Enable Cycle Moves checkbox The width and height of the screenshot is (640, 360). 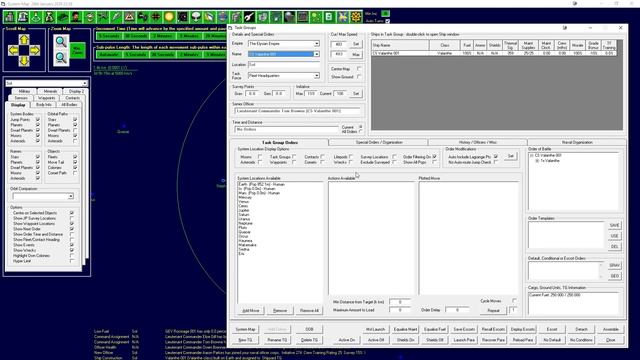(514, 301)
